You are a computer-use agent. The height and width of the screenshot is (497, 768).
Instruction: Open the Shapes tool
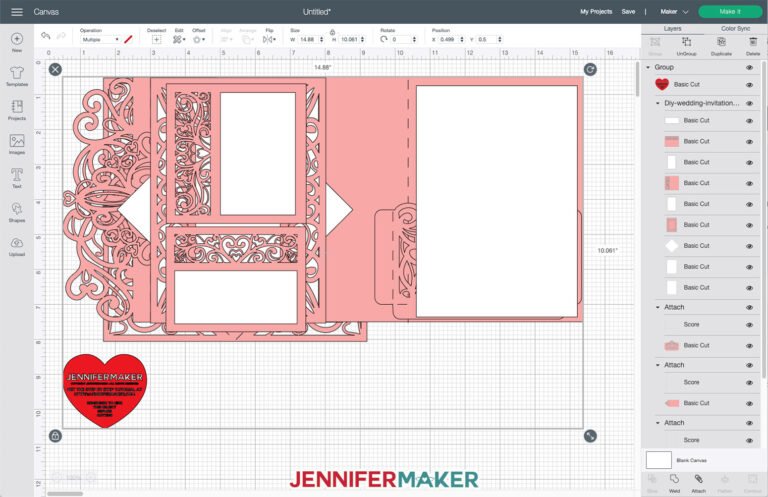17,213
